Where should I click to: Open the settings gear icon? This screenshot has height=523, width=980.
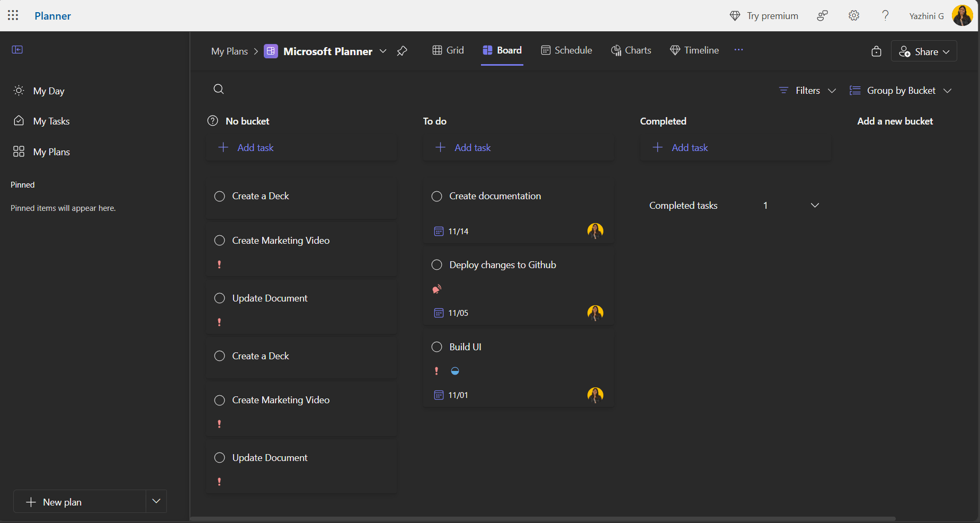point(853,16)
